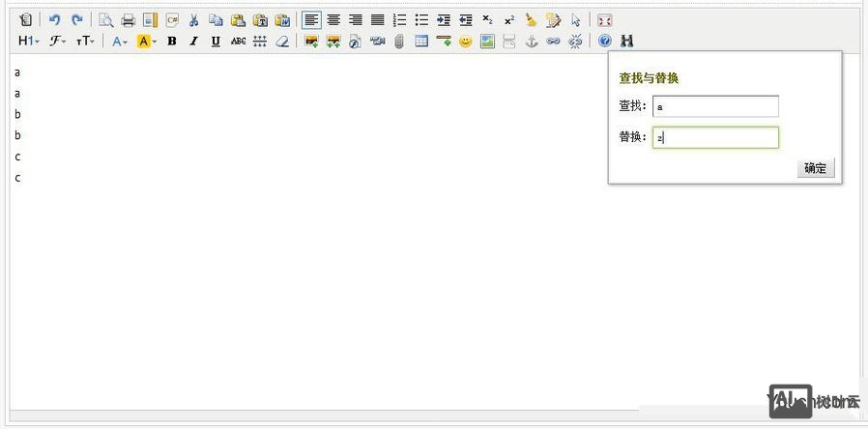This screenshot has width=868, height=429.
Task: Toggle underline formatting
Action: [x=216, y=41]
